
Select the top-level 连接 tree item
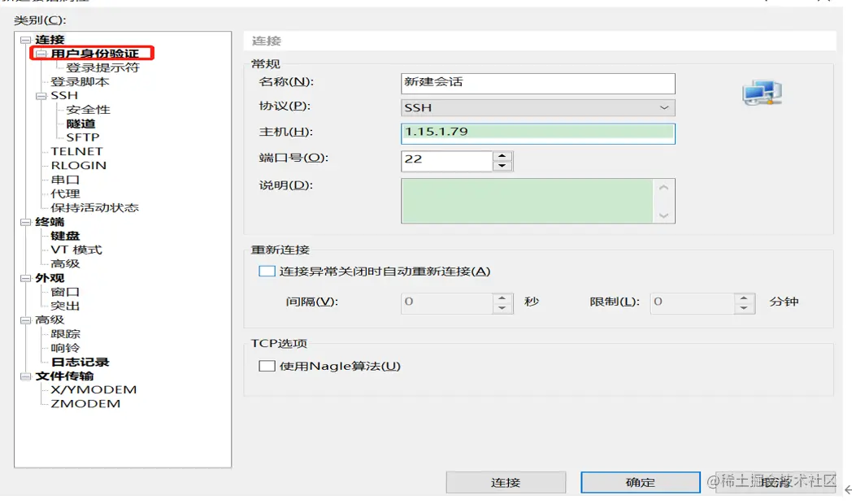coord(50,40)
